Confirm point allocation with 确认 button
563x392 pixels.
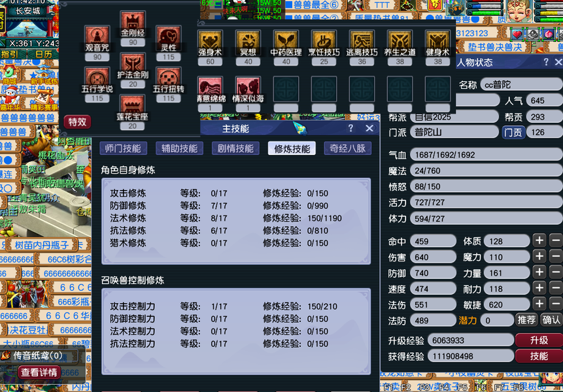(551, 319)
